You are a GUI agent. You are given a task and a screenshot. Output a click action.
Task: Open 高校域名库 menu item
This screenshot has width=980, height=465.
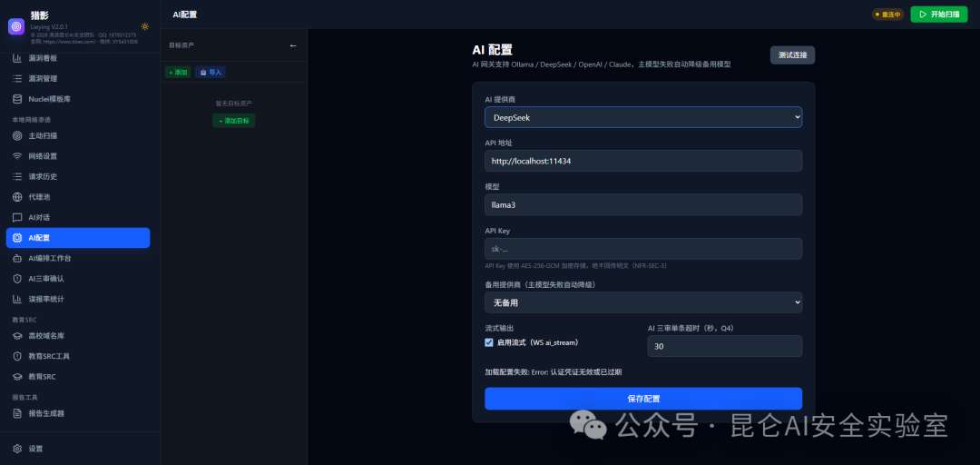click(78, 336)
